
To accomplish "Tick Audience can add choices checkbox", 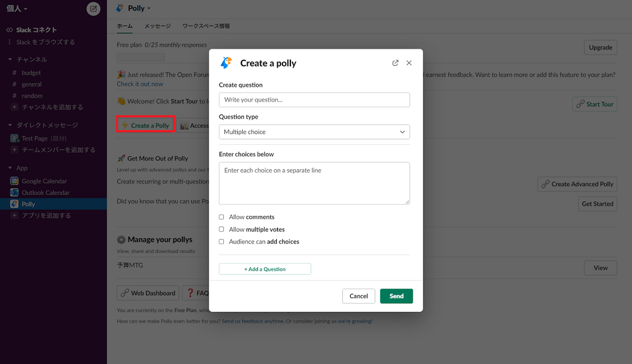I will click(x=221, y=242).
